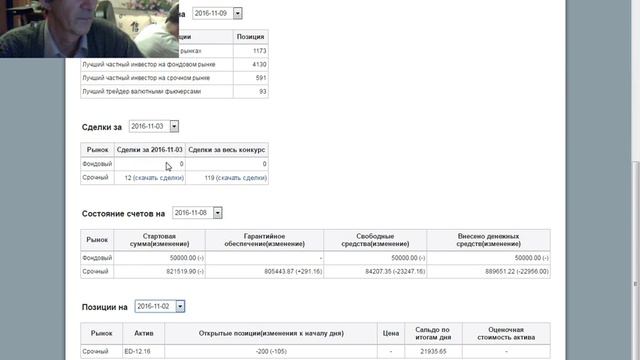
Task: Click the Сделки за весь конкурс column header
Action: coord(227,150)
